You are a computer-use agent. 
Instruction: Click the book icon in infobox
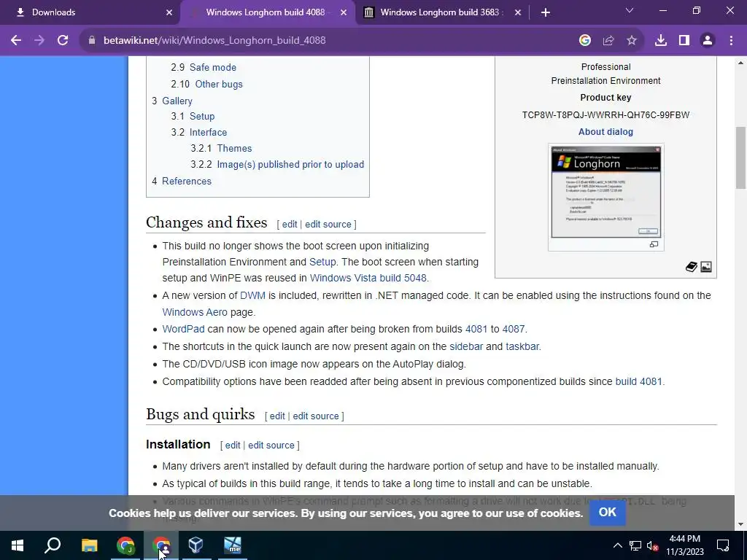[692, 267]
